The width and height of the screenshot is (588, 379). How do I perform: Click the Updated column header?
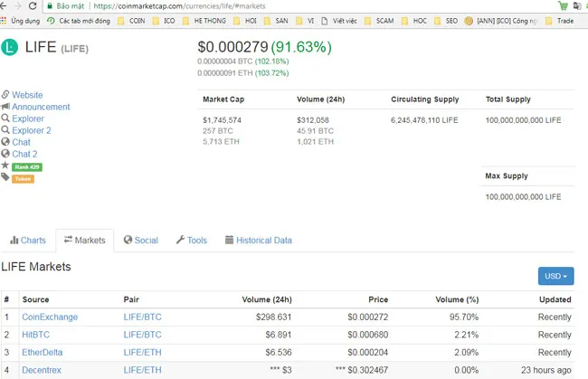click(x=555, y=299)
